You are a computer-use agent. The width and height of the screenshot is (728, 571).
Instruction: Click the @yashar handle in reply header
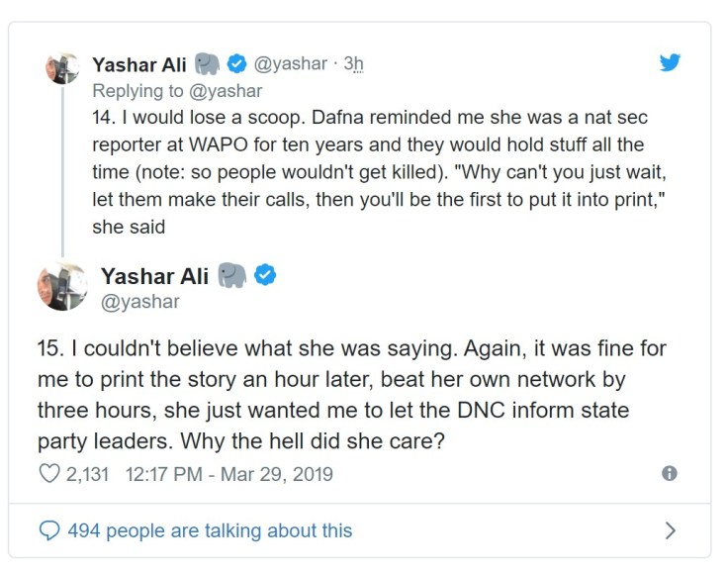291,64
